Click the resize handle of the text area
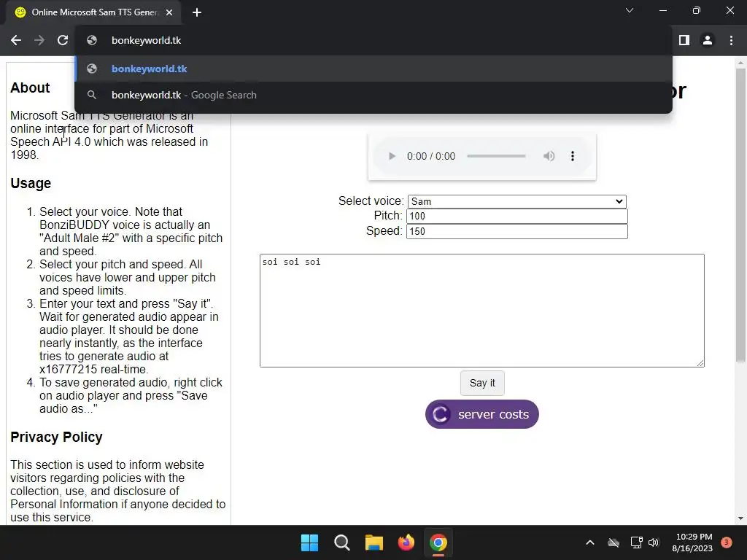 700,363
